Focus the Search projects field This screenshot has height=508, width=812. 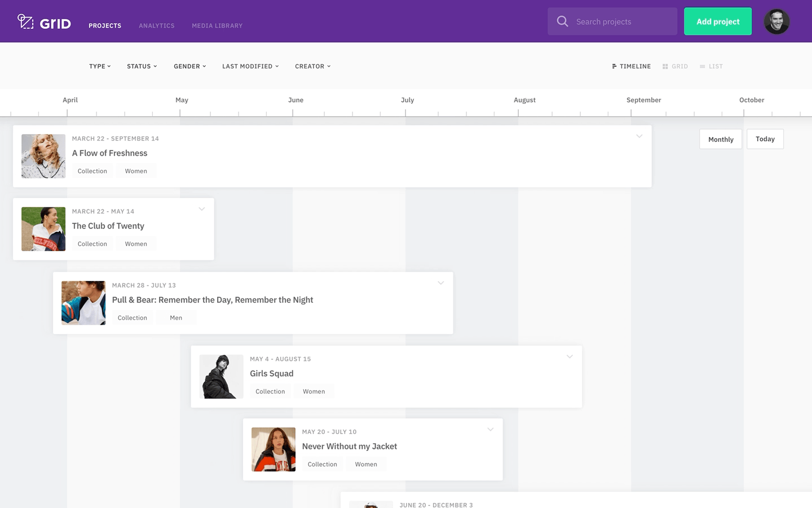[620, 21]
